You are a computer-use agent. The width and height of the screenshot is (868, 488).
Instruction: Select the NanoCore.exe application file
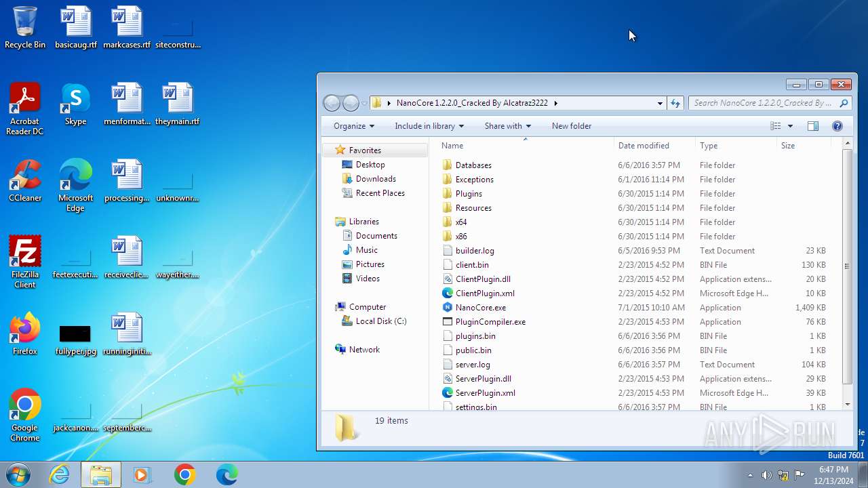480,308
